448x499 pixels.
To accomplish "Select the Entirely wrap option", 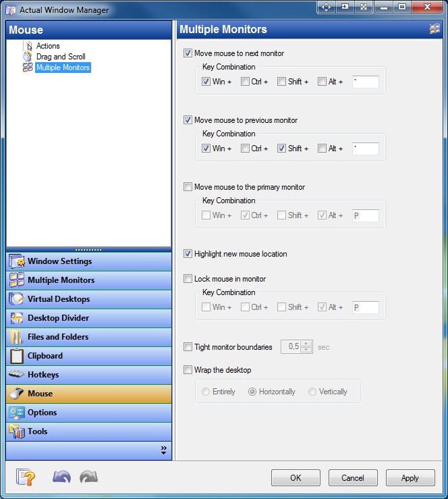I will tap(206, 392).
